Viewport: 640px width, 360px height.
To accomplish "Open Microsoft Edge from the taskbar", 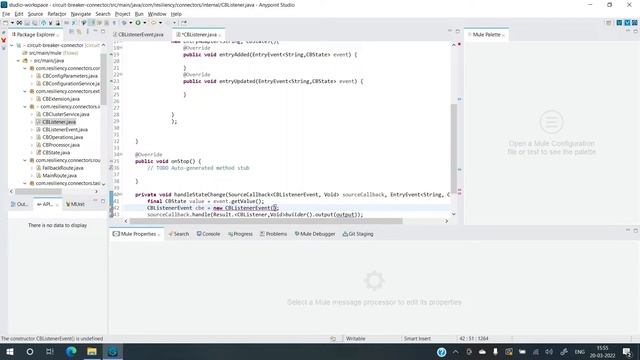I will pos(71,351).
